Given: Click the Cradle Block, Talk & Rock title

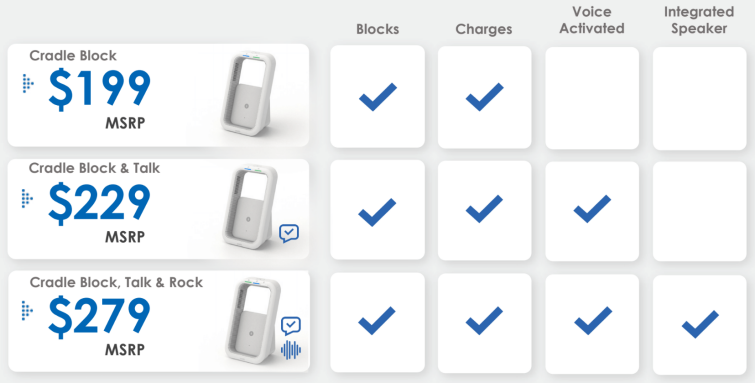Looking at the screenshot, I should point(116,282).
